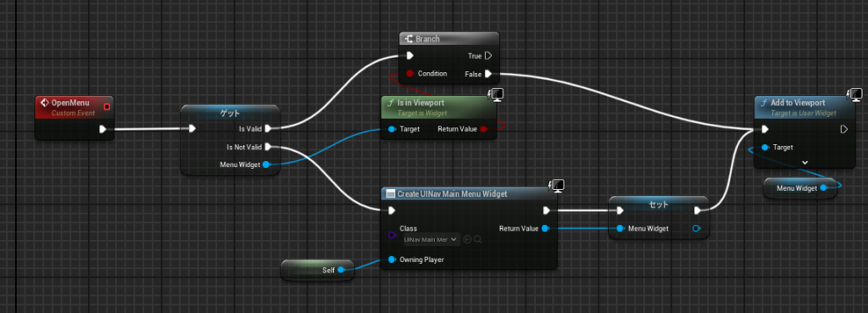
Task: Click the Is in Viewport Target pin
Action: (392, 129)
